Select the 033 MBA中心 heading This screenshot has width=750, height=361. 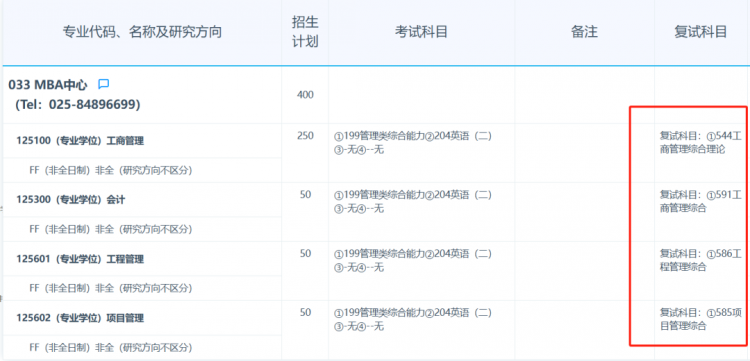pos(48,85)
